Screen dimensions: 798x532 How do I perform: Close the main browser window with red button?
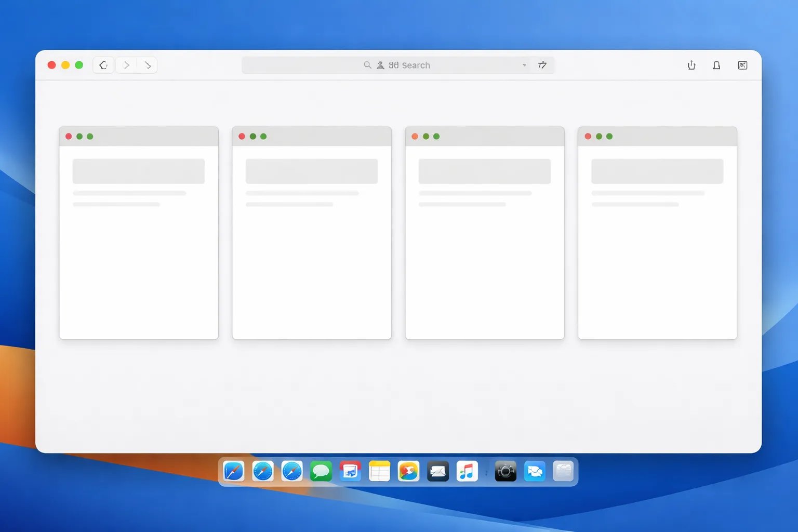tap(52, 65)
